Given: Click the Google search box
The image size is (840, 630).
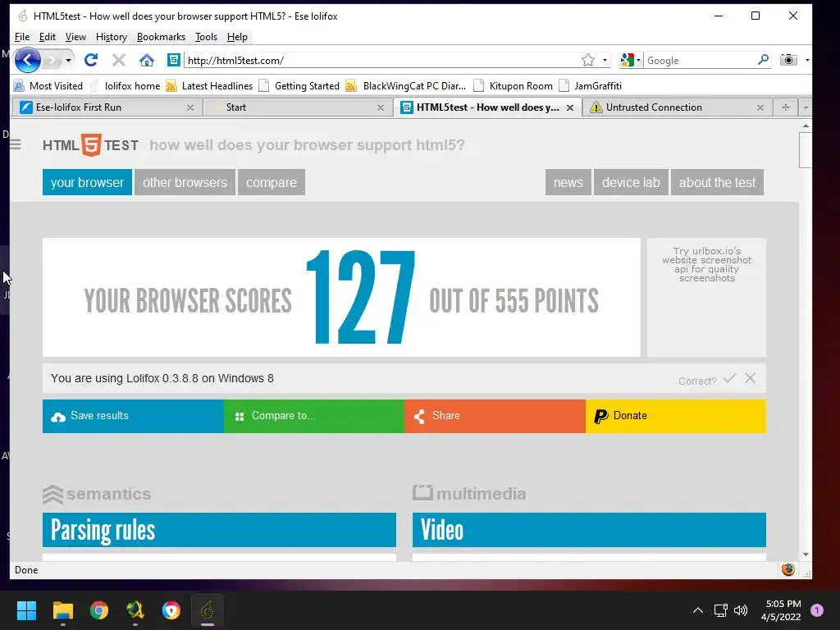Looking at the screenshot, I should 699,60.
